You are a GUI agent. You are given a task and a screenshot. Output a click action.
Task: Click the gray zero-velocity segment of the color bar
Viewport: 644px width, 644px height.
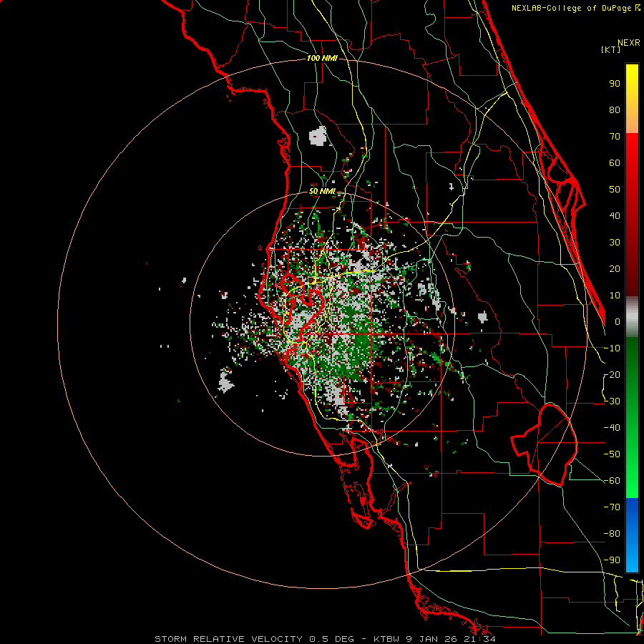(x=632, y=317)
